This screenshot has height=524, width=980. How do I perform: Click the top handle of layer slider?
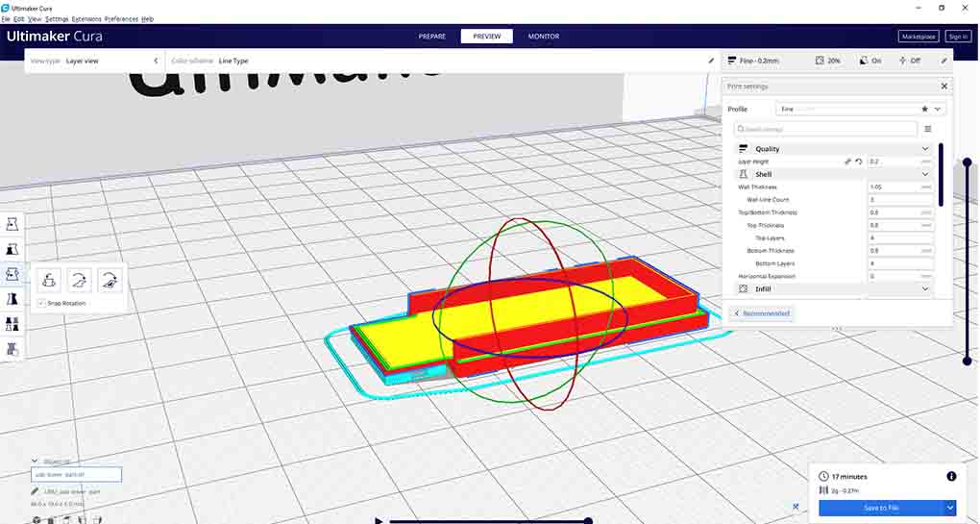(967, 162)
